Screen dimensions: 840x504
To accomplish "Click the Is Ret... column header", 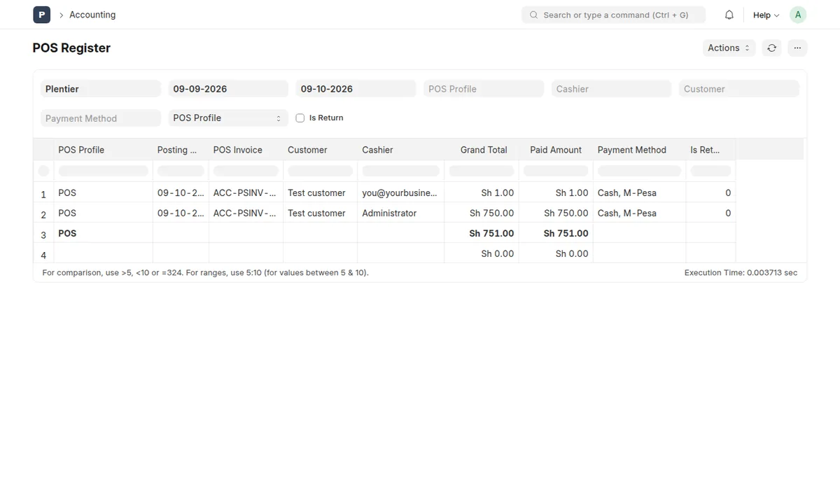I will 710,150.
